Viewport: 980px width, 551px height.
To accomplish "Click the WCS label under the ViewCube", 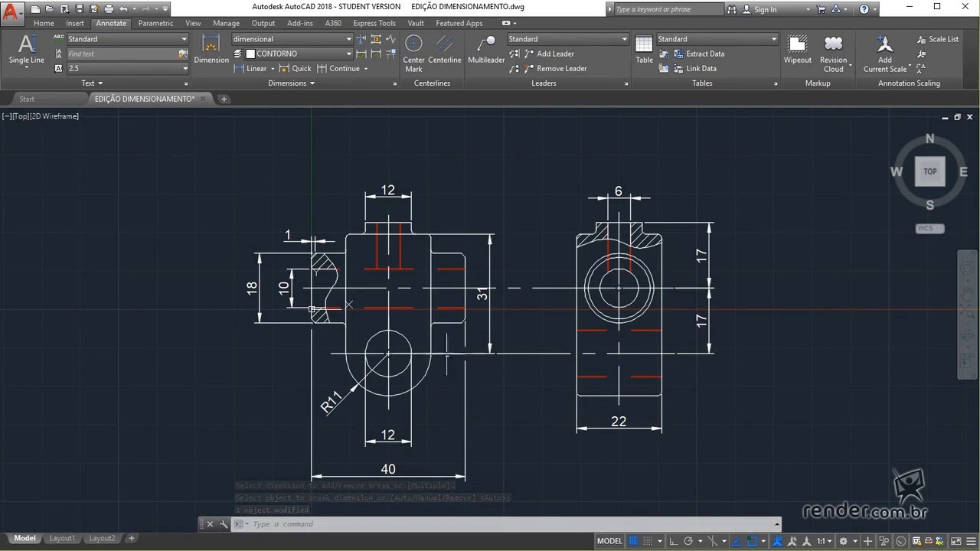I will coord(929,228).
